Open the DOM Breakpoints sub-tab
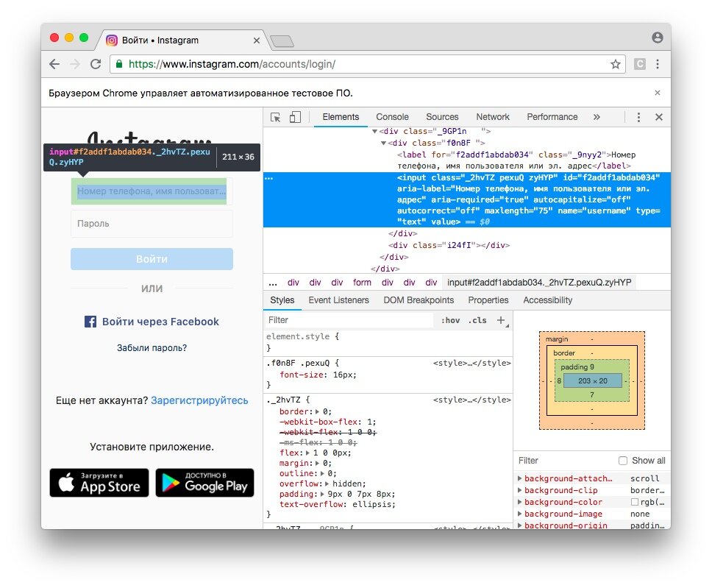Screen dimensions: 712x588 tap(419, 300)
